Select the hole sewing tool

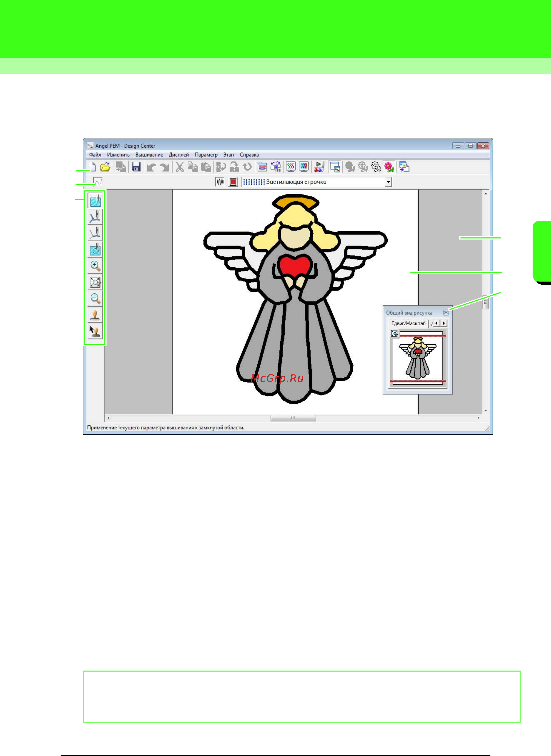95,250
